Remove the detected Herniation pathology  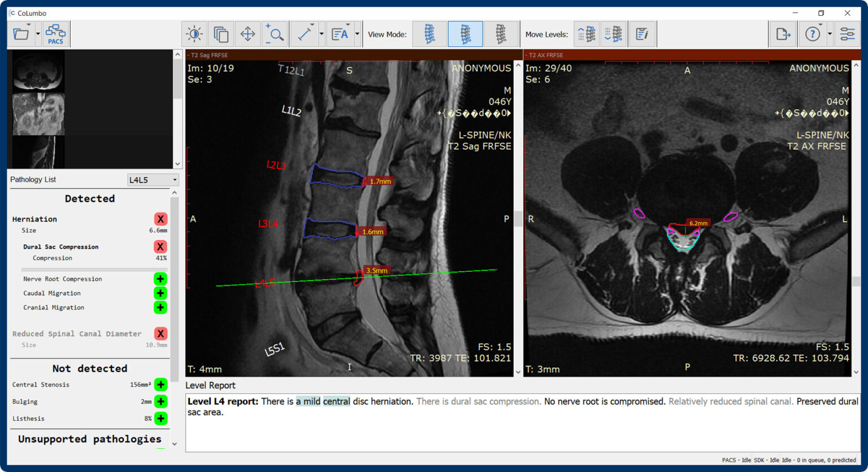point(160,219)
